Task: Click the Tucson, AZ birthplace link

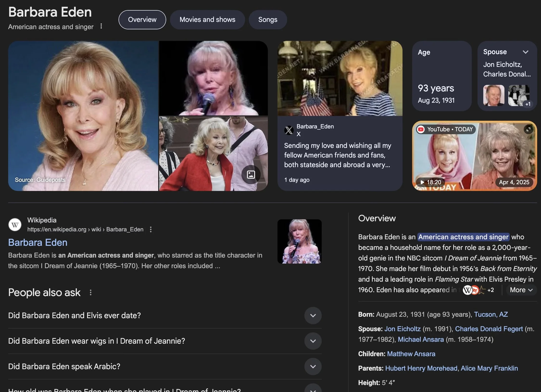Action: [x=491, y=314]
